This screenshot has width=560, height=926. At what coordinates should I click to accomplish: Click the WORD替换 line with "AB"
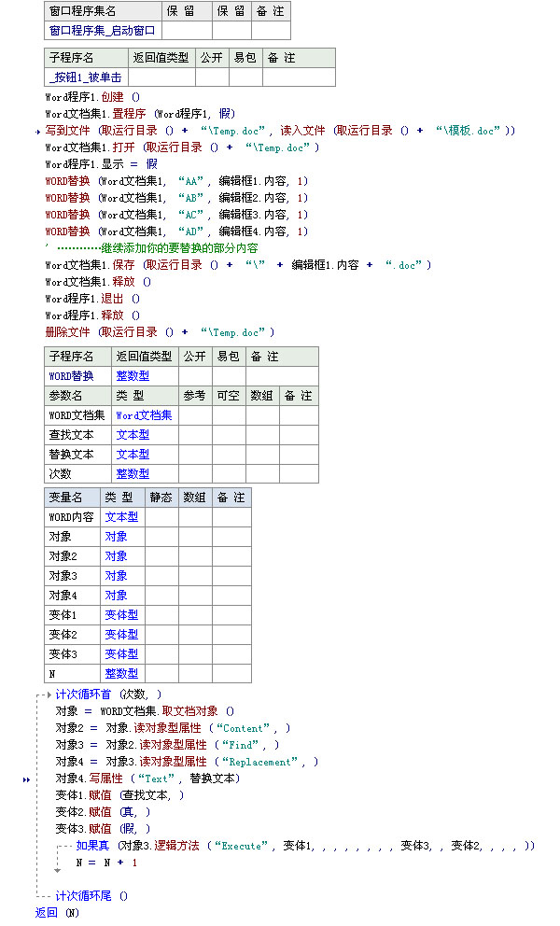click(x=176, y=198)
